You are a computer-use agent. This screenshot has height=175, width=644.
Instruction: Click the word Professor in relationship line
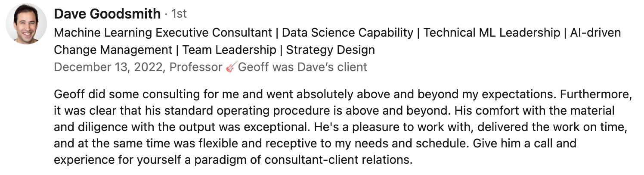click(196, 67)
